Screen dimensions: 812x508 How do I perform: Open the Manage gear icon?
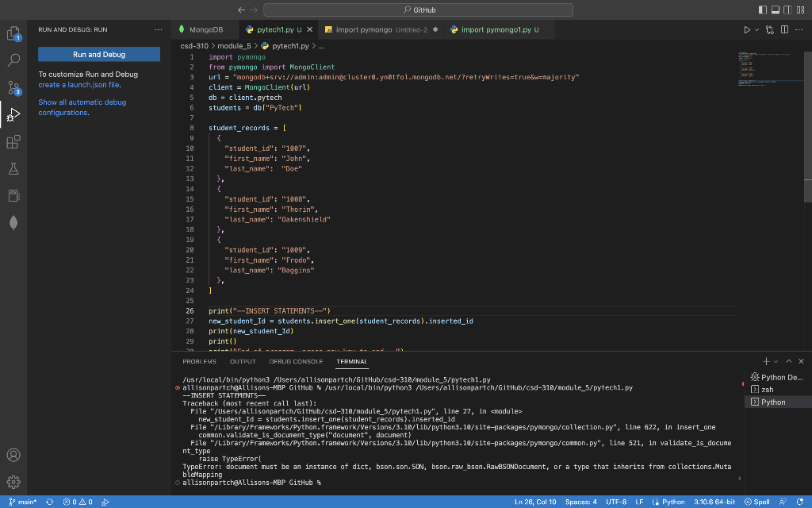pyautogui.click(x=13, y=481)
